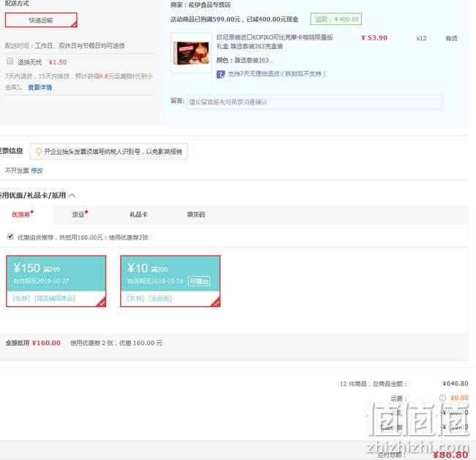Click the item price ¥53.90

(374, 37)
